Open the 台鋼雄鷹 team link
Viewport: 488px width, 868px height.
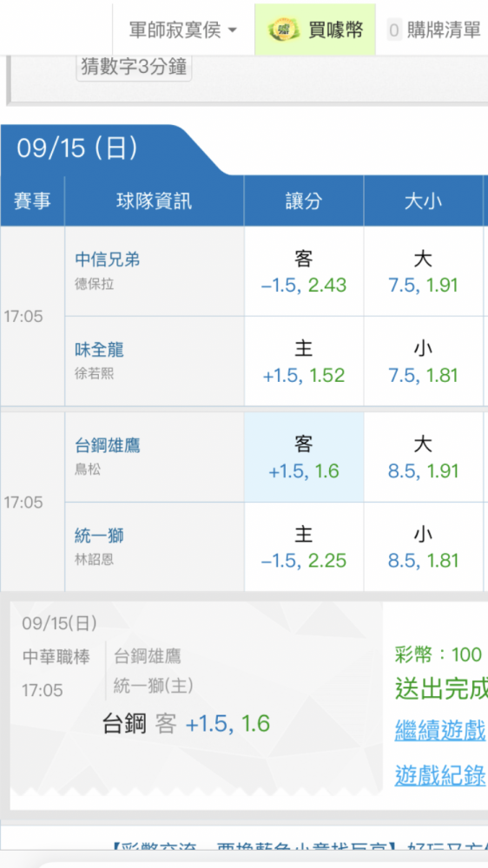point(108,445)
